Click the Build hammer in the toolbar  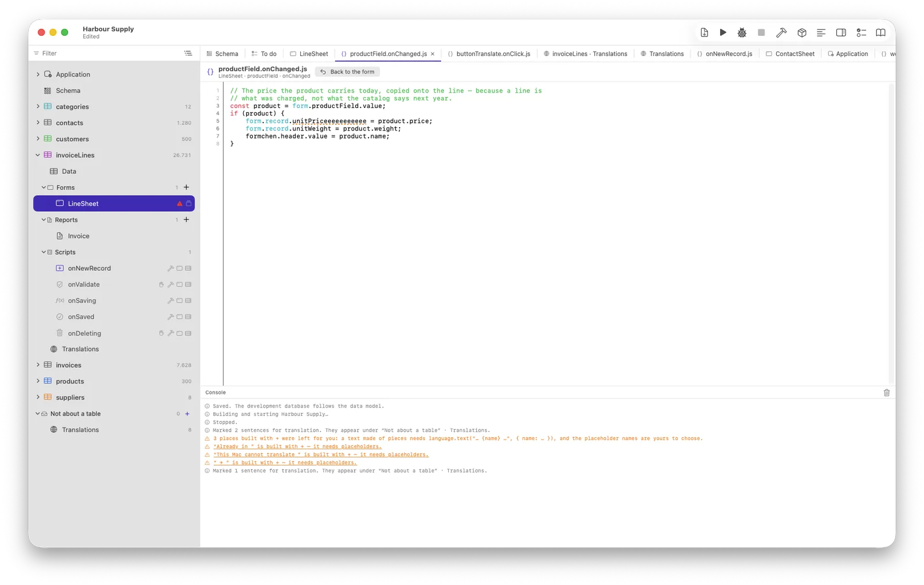coord(781,33)
